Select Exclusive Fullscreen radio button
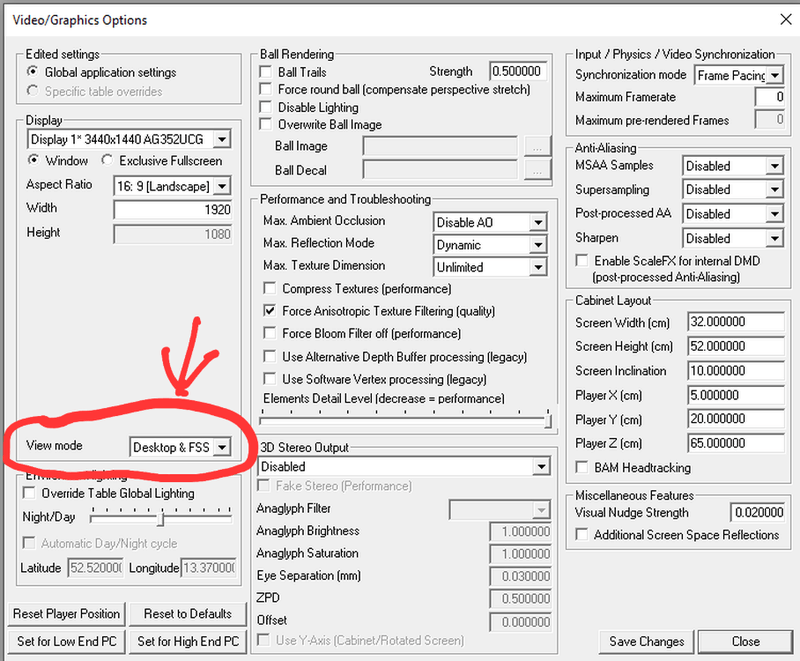The image size is (800, 661). coord(107,160)
